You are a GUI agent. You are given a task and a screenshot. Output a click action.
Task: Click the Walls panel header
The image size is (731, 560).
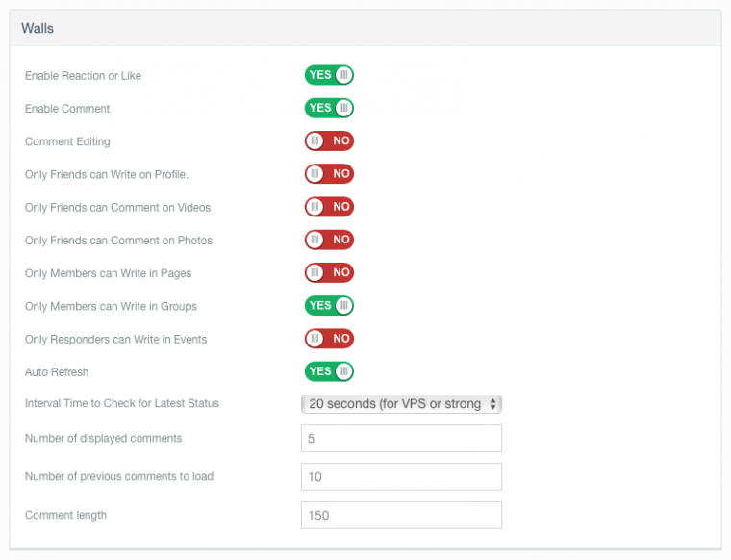(x=365, y=29)
